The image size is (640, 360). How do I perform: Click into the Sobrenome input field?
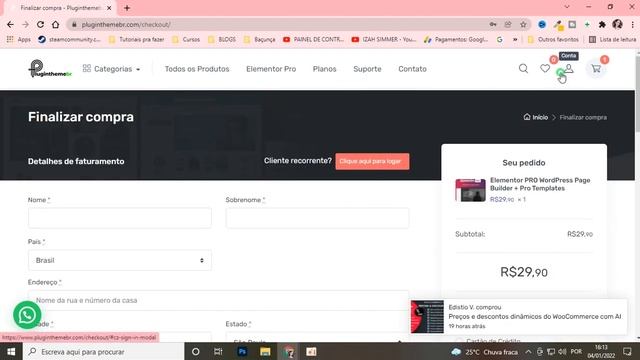click(317, 218)
